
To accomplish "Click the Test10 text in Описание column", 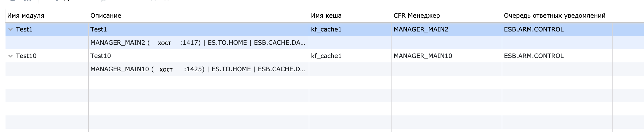I will [101, 56].
